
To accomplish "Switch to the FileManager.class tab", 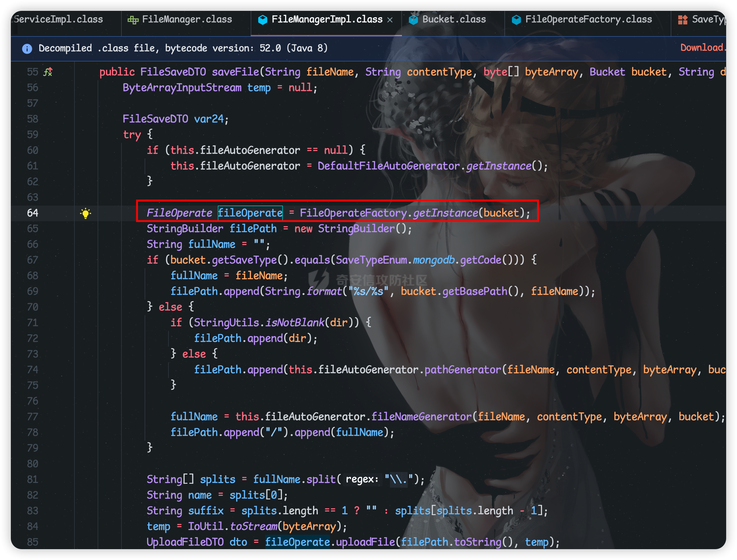I will (187, 19).
